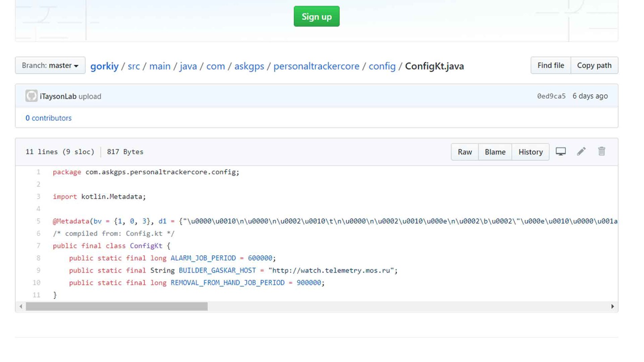Open the com folder breadcrumb
644x362 pixels.
216,66
